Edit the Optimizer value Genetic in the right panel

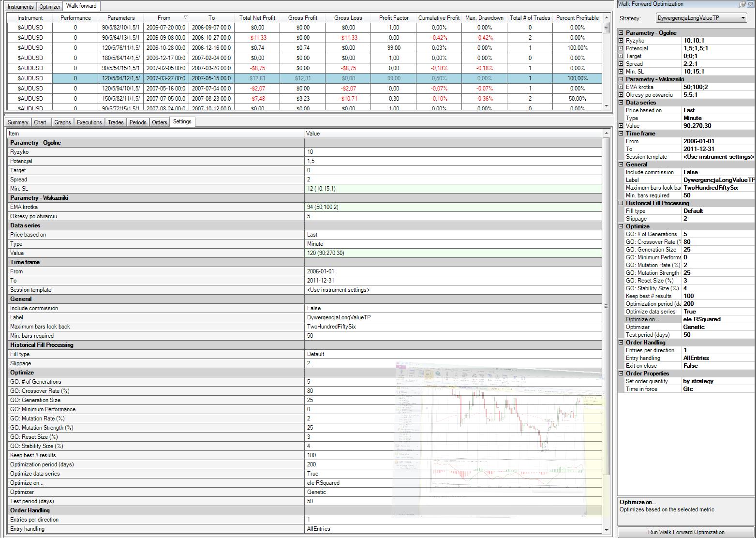(x=718, y=327)
